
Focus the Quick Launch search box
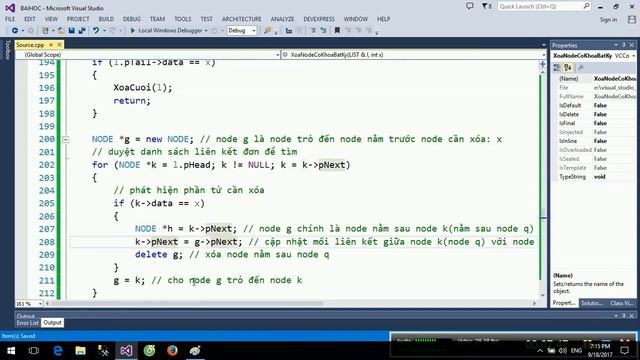[x=544, y=7]
